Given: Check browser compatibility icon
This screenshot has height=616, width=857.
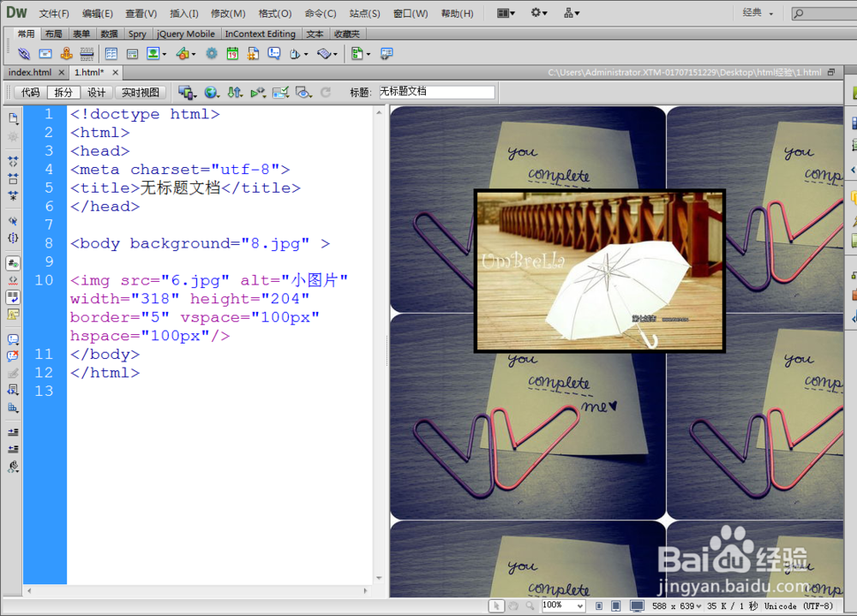Looking at the screenshot, I should (280, 93).
